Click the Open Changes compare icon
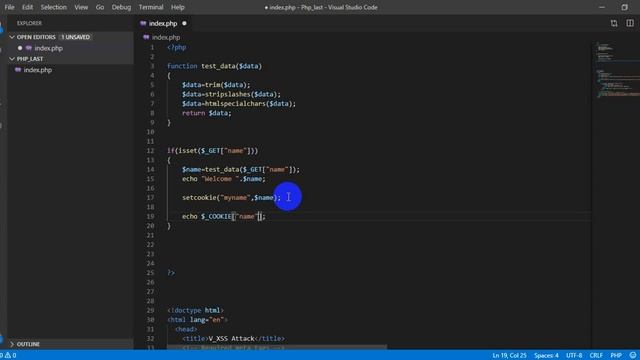This screenshot has width=640, height=360. 614,24
